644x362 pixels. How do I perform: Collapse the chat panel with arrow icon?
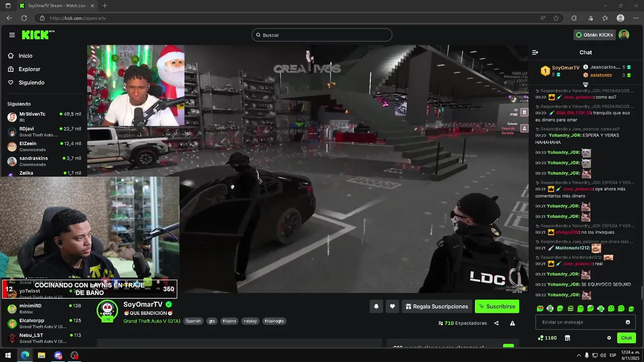point(535,52)
